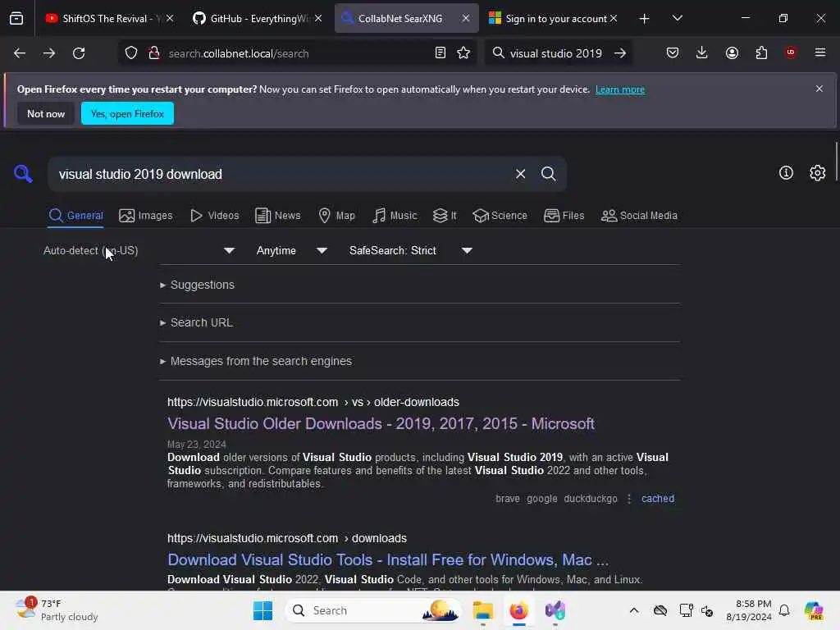Screen dimensions: 840x630
Task: Select the Music search category
Action: click(x=395, y=216)
